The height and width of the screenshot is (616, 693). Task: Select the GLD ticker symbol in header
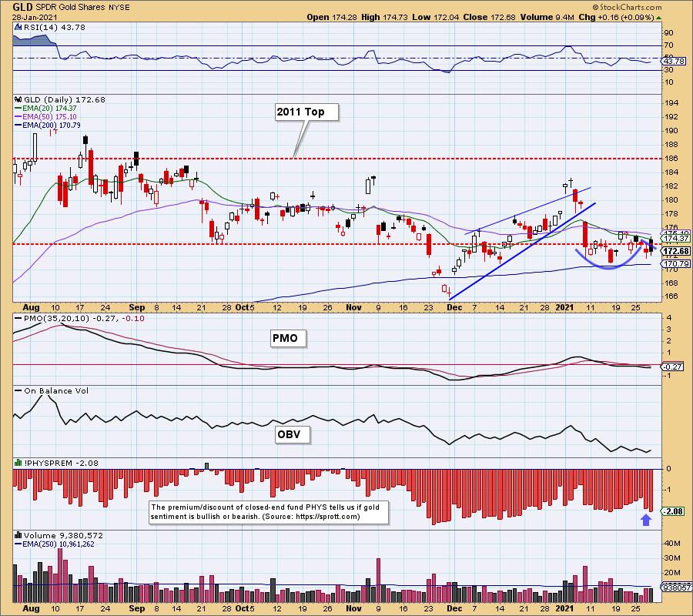coord(22,7)
